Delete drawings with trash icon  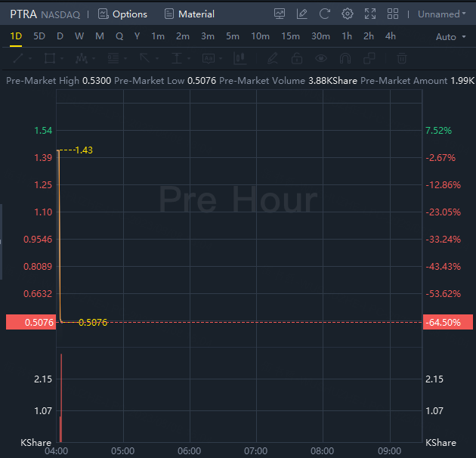402,58
